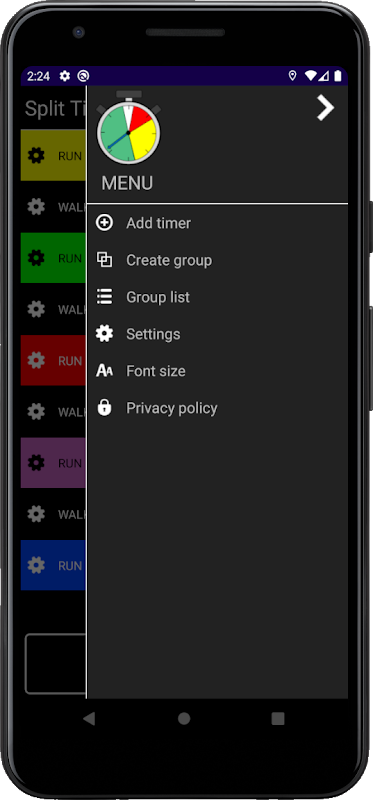This screenshot has width=373, height=800.
Task: Open gear on WALK timer below purple RUN
Action: pos(36,514)
